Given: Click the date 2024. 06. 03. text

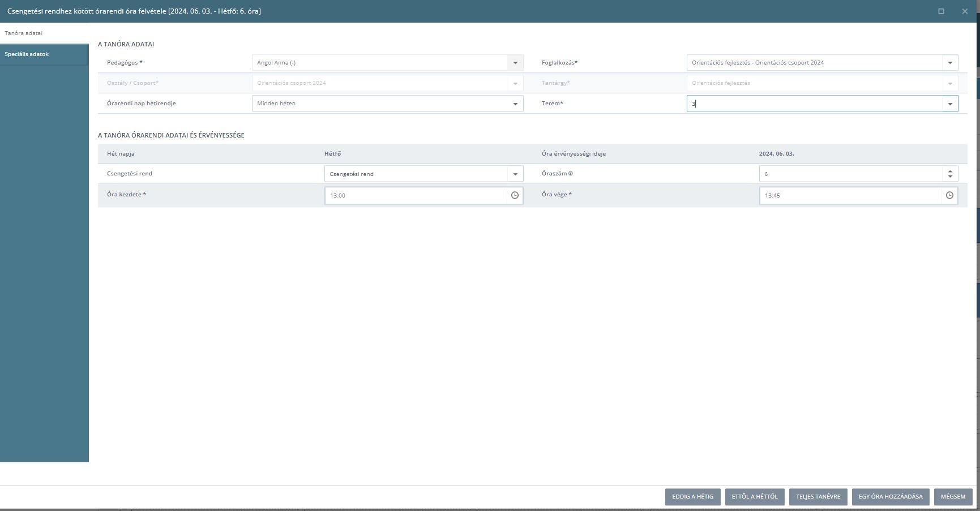Looking at the screenshot, I should (776, 154).
